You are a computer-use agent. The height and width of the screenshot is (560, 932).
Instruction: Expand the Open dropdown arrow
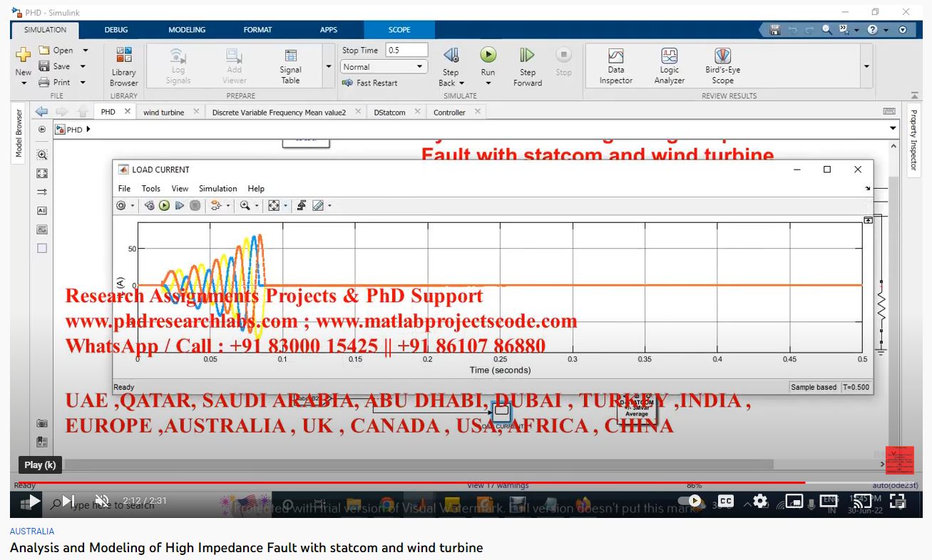pyautogui.click(x=85, y=51)
